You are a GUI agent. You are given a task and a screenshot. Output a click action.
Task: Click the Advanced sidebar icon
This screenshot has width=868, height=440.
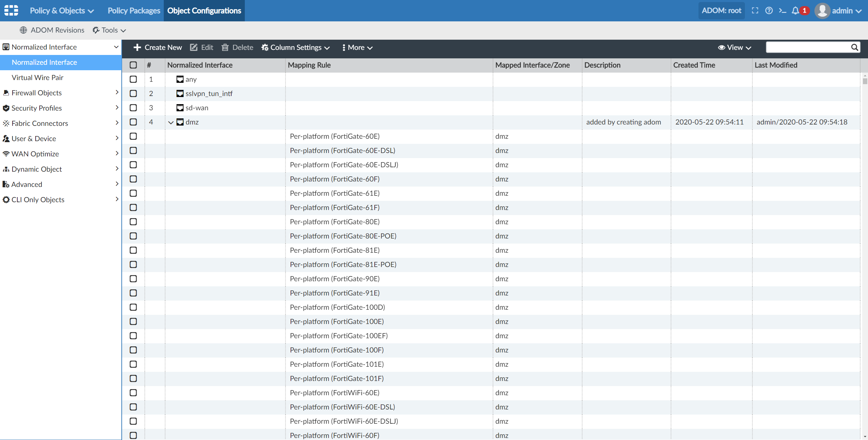pyautogui.click(x=6, y=184)
